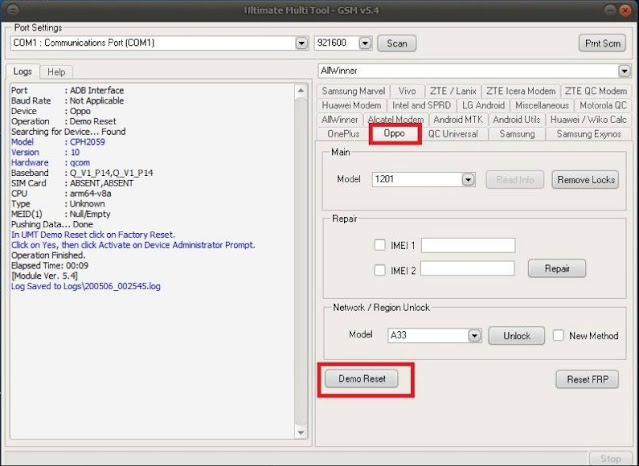Expand the Main model 1201 dropdown

tap(468, 179)
